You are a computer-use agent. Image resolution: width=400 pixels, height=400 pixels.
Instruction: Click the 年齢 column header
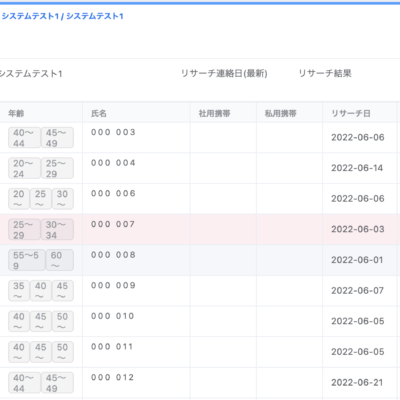pos(16,114)
